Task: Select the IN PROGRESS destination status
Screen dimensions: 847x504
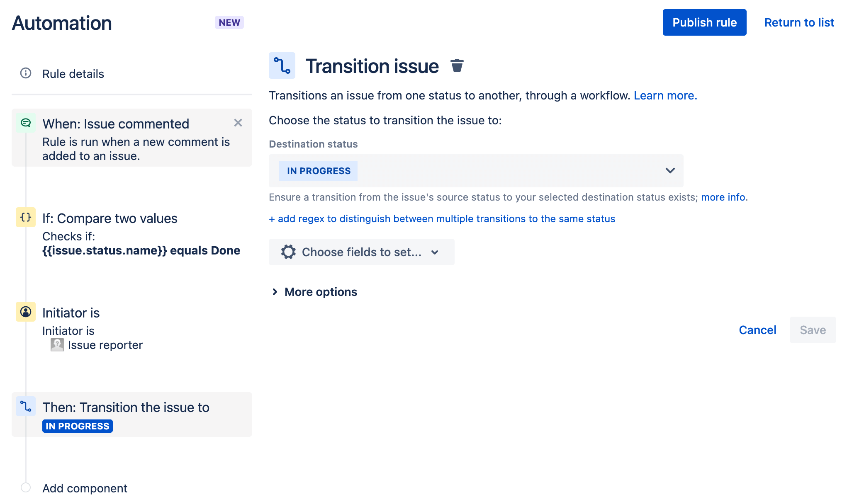Action: [x=318, y=170]
